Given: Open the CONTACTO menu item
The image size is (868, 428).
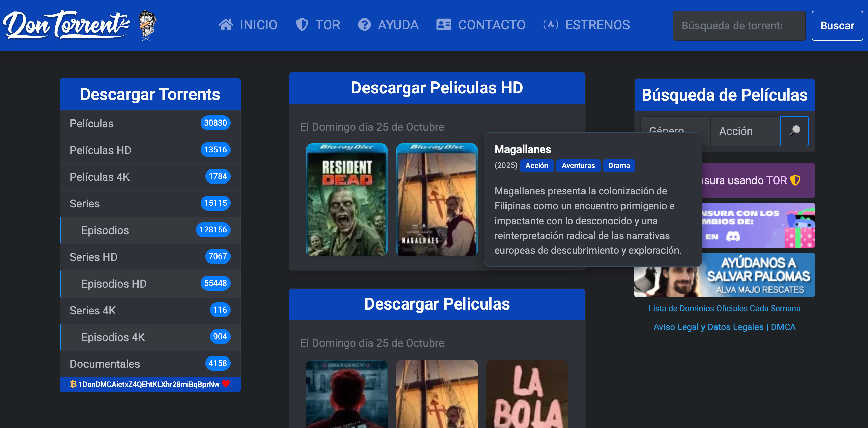Looking at the screenshot, I should tap(481, 25).
